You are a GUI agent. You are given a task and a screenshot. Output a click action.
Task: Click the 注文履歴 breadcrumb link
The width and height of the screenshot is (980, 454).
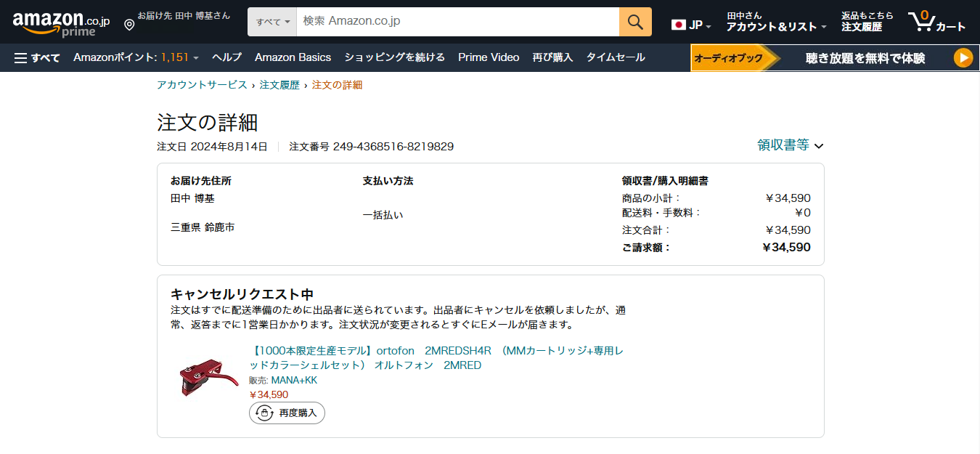coord(279,85)
